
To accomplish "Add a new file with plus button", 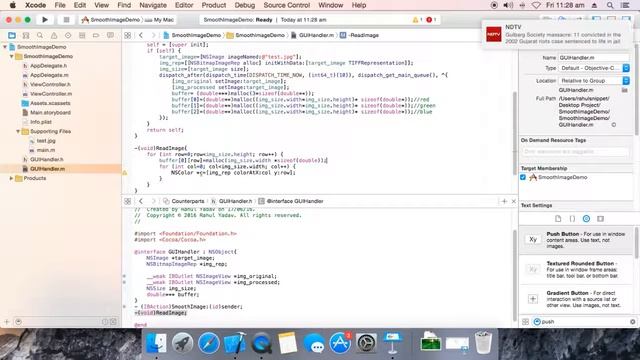I will [7, 322].
